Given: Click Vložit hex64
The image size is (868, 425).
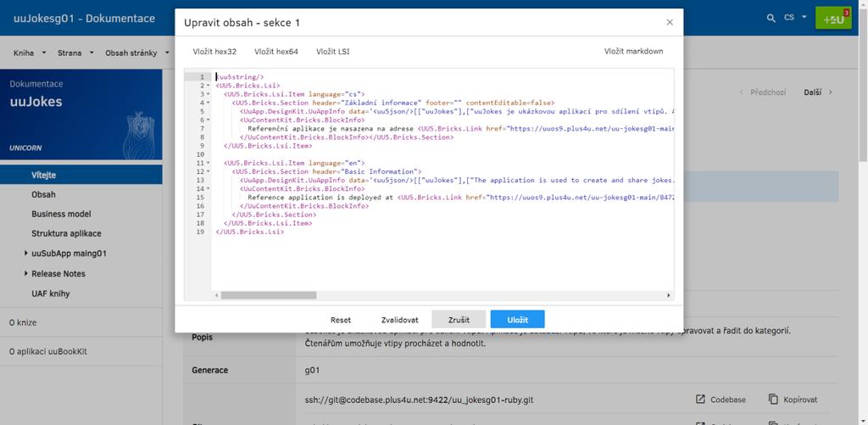Looking at the screenshot, I should (x=276, y=52).
